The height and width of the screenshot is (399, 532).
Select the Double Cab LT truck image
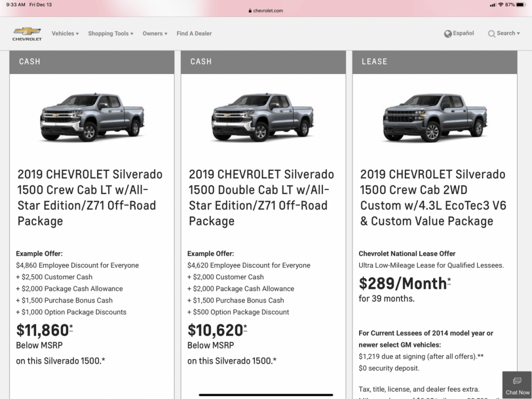[x=263, y=117]
